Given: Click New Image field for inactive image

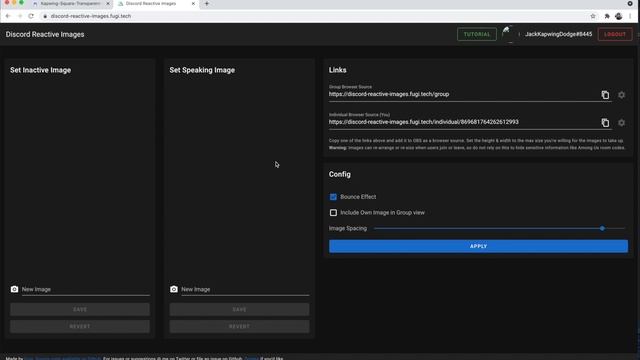Looking at the screenshot, I should pyautogui.click(x=86, y=289).
